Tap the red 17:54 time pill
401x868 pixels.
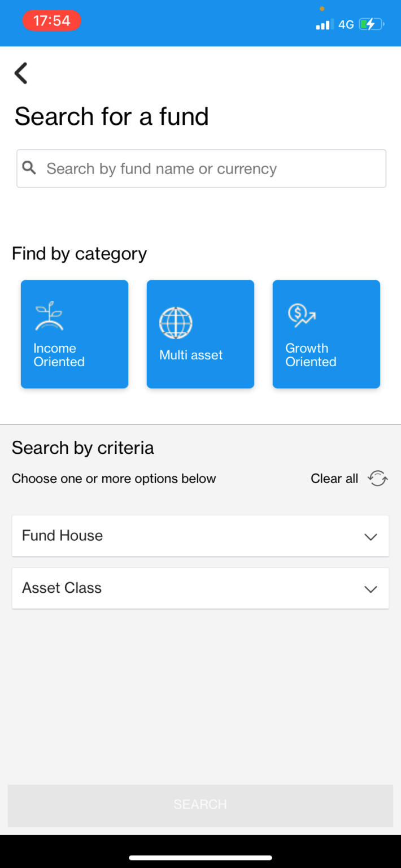tap(52, 20)
